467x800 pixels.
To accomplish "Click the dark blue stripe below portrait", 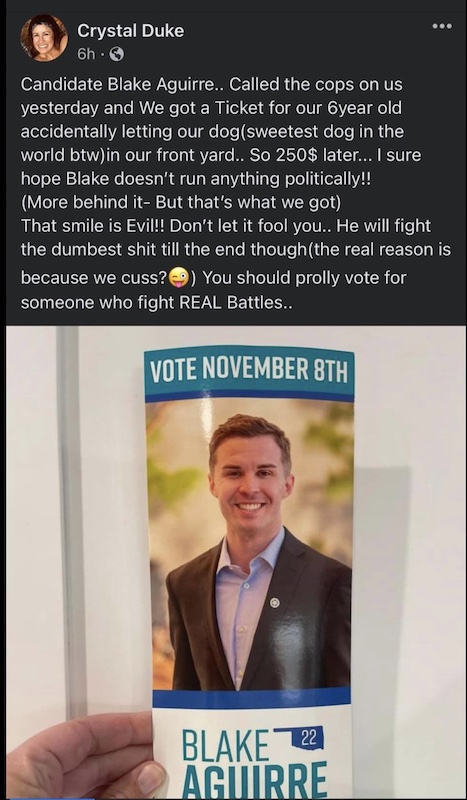I will [x=252, y=697].
